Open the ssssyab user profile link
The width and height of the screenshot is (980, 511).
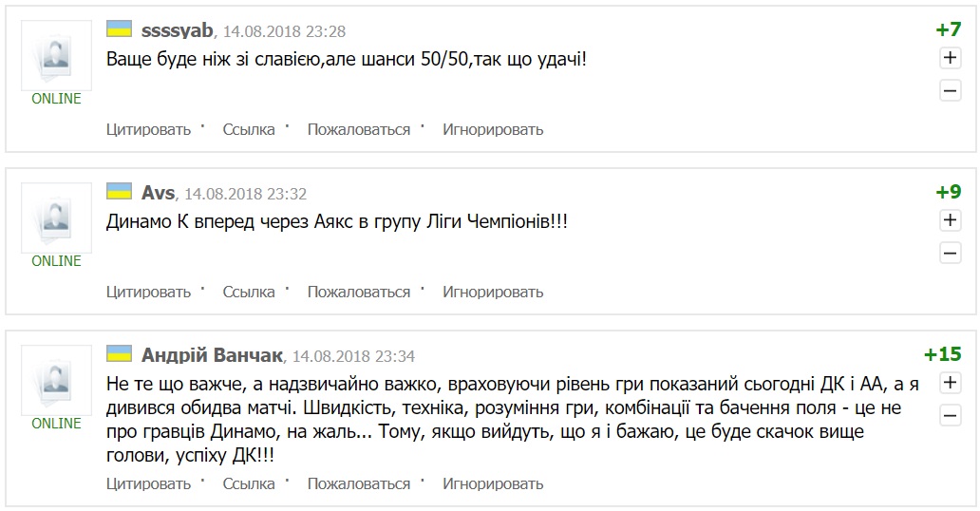[178, 30]
